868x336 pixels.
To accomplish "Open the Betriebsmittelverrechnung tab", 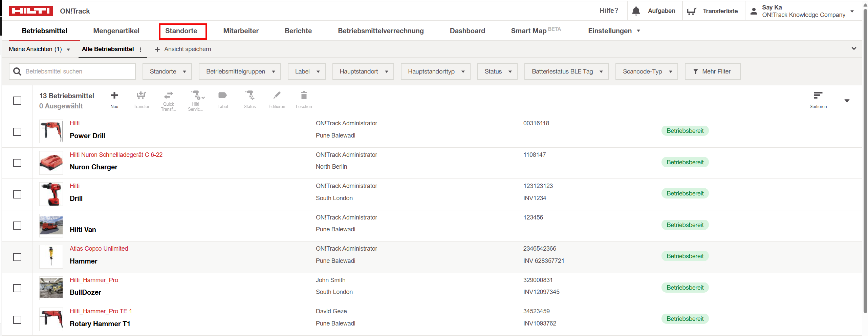I will pyautogui.click(x=381, y=31).
